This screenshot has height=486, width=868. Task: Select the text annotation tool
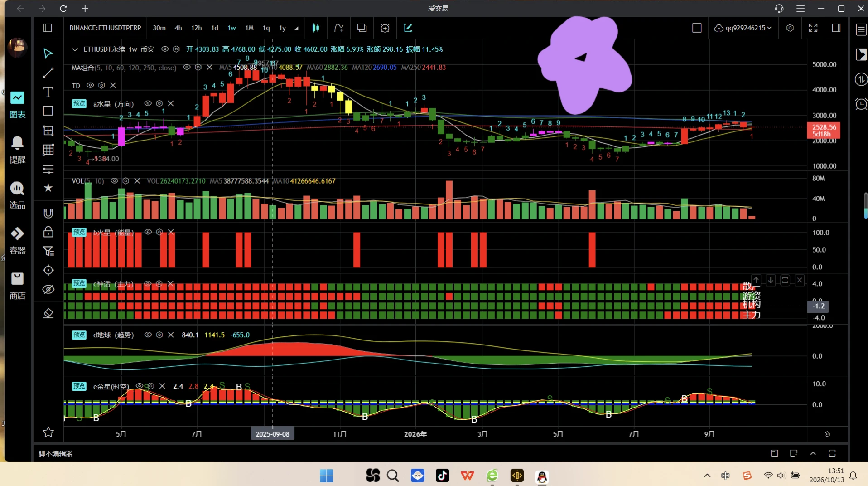tap(48, 92)
